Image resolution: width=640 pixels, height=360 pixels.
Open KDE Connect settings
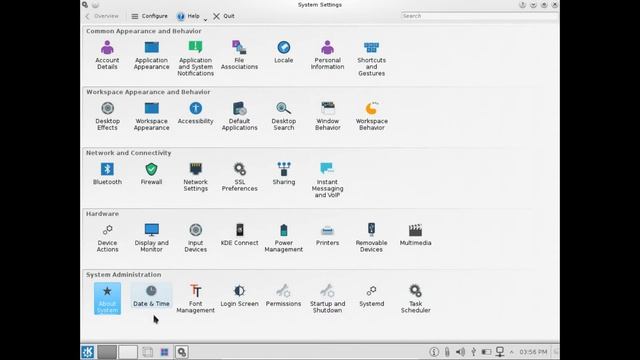pyautogui.click(x=239, y=234)
